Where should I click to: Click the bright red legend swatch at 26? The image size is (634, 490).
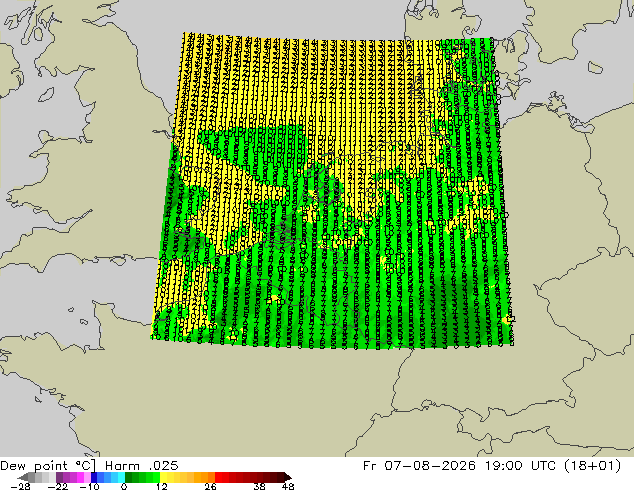[218, 477]
